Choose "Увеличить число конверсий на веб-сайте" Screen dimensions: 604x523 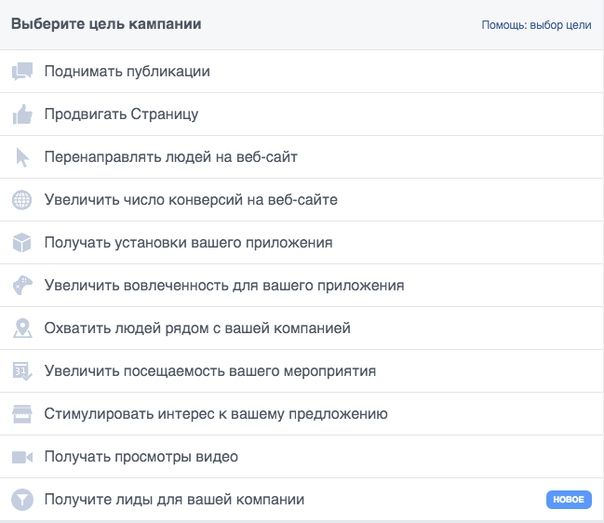(302, 200)
